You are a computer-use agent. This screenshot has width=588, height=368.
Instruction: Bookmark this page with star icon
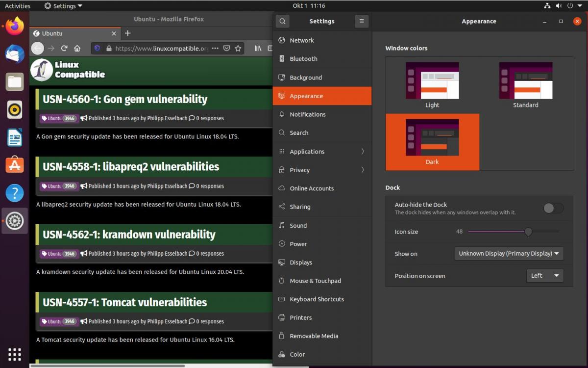click(x=238, y=48)
